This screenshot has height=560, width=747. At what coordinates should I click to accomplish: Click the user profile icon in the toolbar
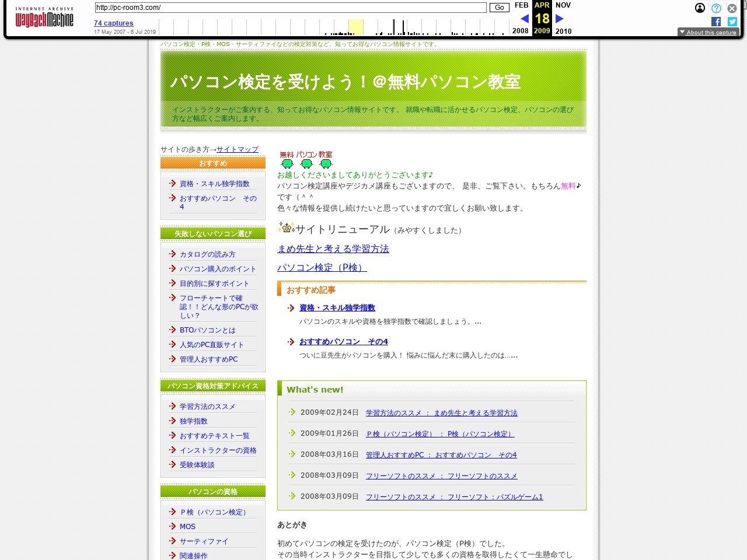(700, 8)
